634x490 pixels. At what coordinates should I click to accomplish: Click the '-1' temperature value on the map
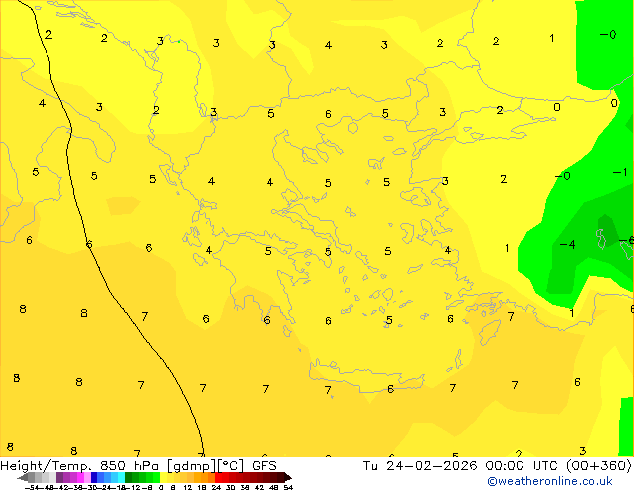620,173
